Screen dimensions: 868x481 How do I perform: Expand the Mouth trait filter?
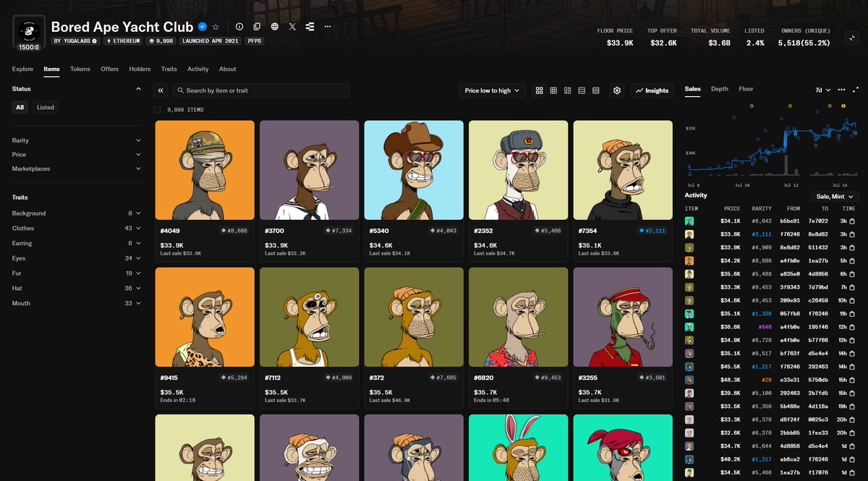pos(77,304)
